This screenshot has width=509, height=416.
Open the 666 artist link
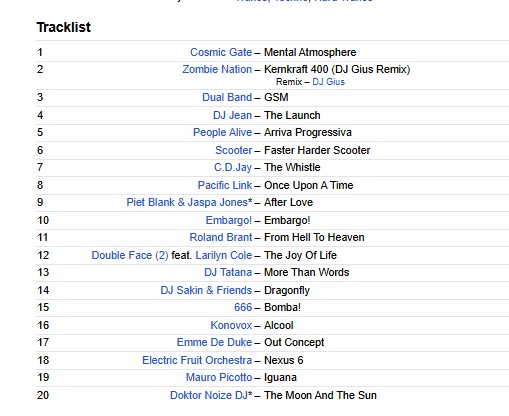coord(243,307)
